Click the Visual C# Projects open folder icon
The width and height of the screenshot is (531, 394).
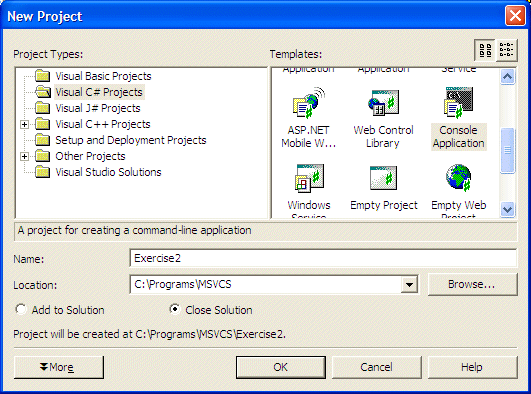coord(43,92)
